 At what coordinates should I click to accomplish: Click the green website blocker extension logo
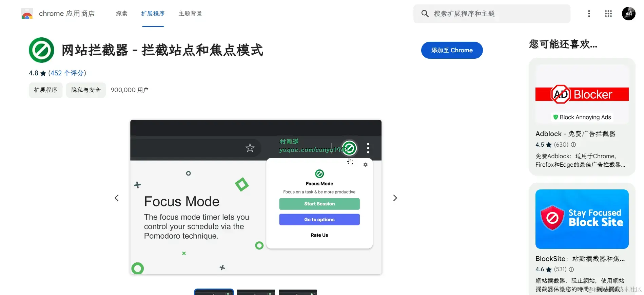(x=41, y=50)
